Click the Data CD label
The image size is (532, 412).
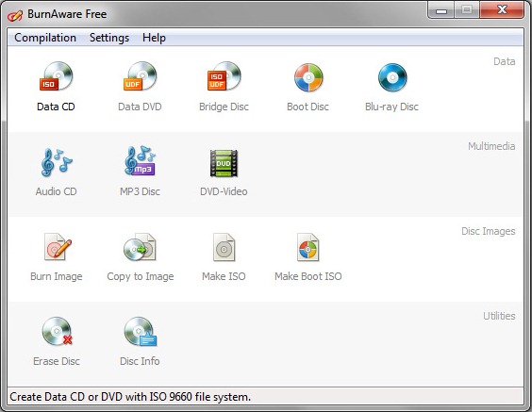56,107
